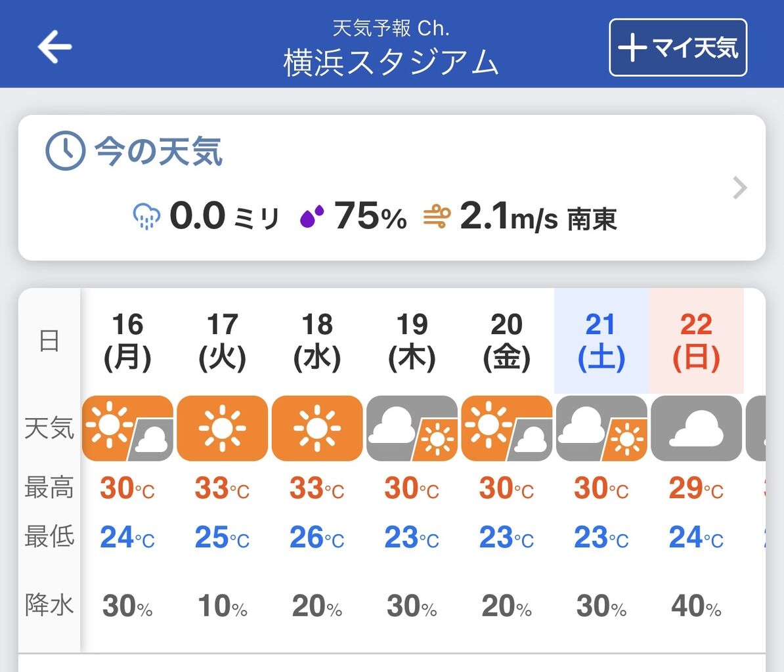Click the clock icon beside 今の天気
The width and height of the screenshot is (784, 672).
coord(66,151)
